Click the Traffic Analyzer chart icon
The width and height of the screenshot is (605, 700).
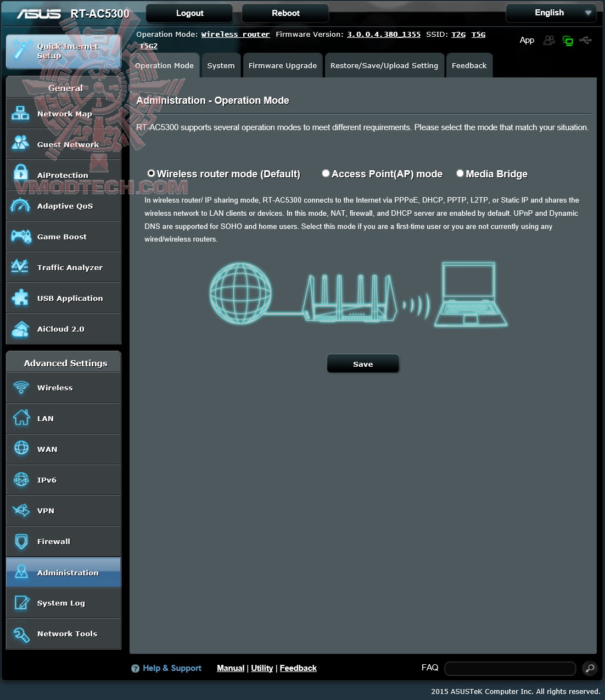coord(20,266)
